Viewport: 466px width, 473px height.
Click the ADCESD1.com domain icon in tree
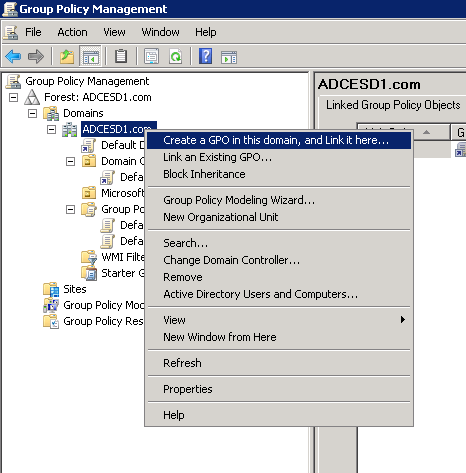(x=70, y=129)
